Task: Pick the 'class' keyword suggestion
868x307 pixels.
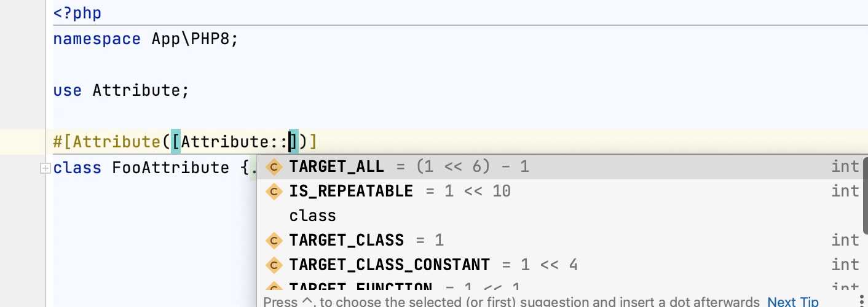Action: (x=313, y=216)
